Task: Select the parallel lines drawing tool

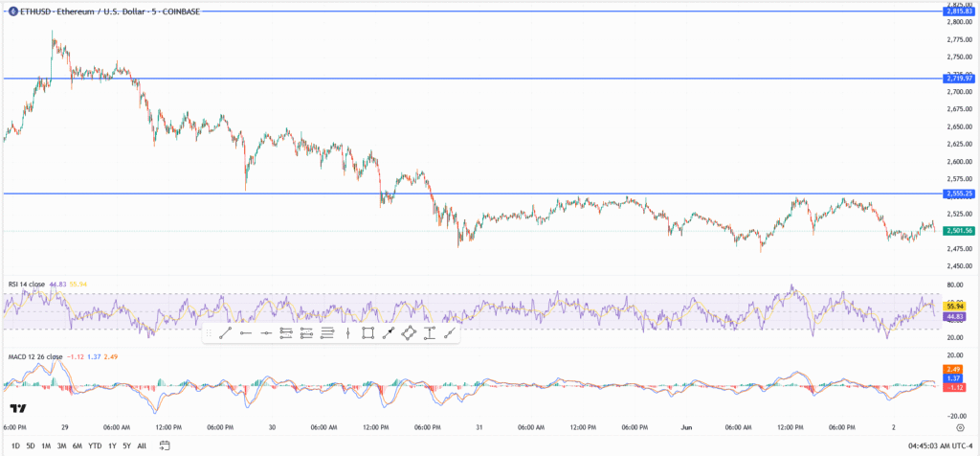Action: point(286,333)
